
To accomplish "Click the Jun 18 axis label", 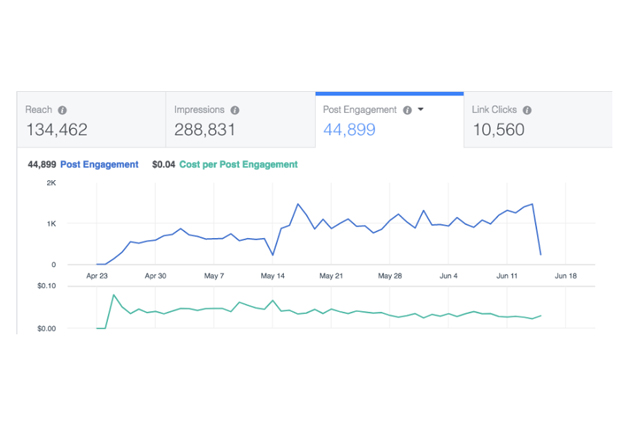I will coord(566,276).
